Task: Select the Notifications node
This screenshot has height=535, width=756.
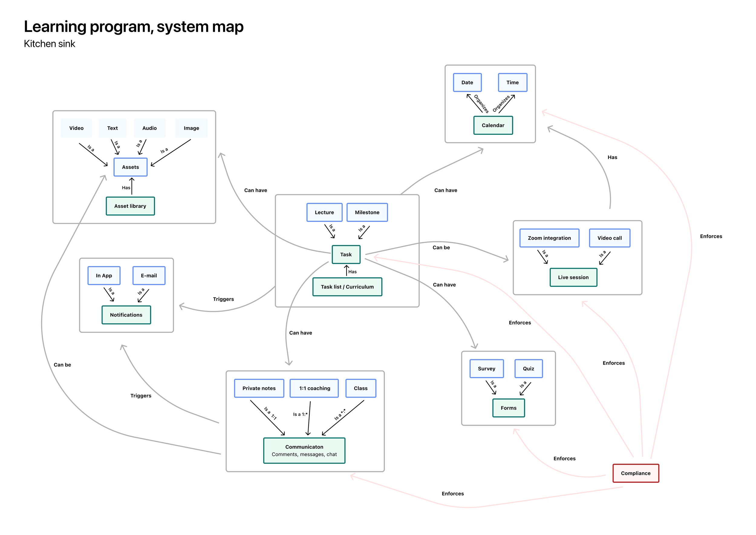Action: click(126, 314)
